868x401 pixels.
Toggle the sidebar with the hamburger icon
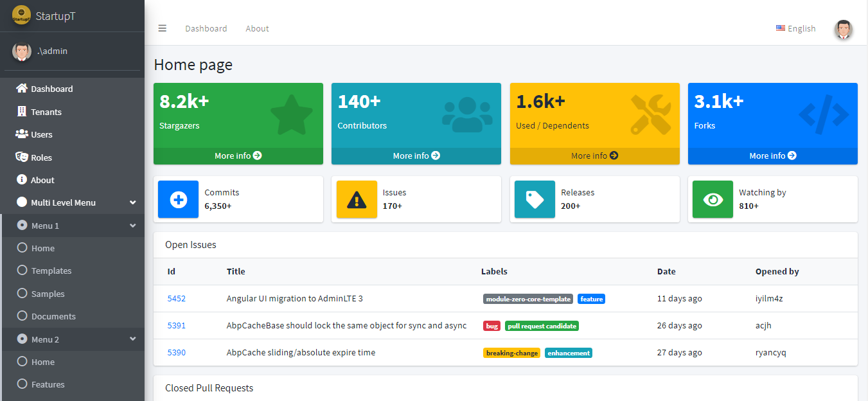pos(162,28)
